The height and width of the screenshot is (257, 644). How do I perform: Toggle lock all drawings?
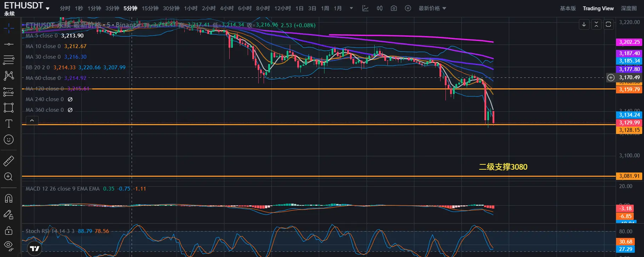tap(9, 231)
